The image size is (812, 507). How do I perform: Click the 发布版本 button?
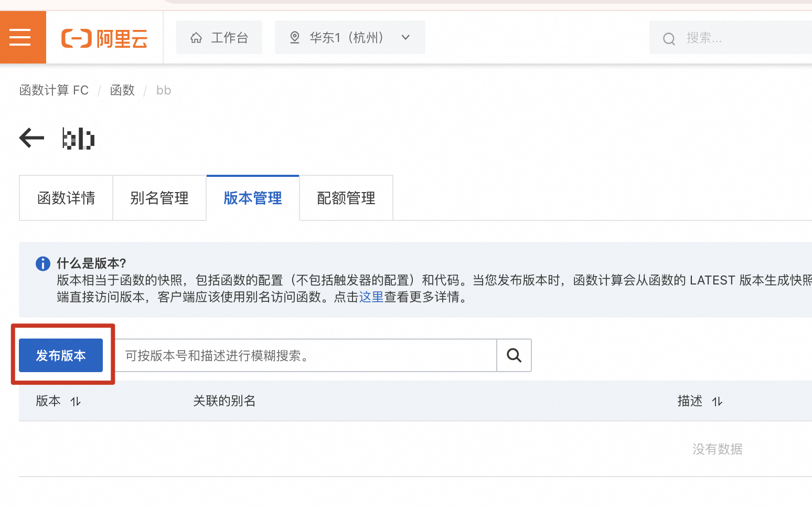point(61,355)
